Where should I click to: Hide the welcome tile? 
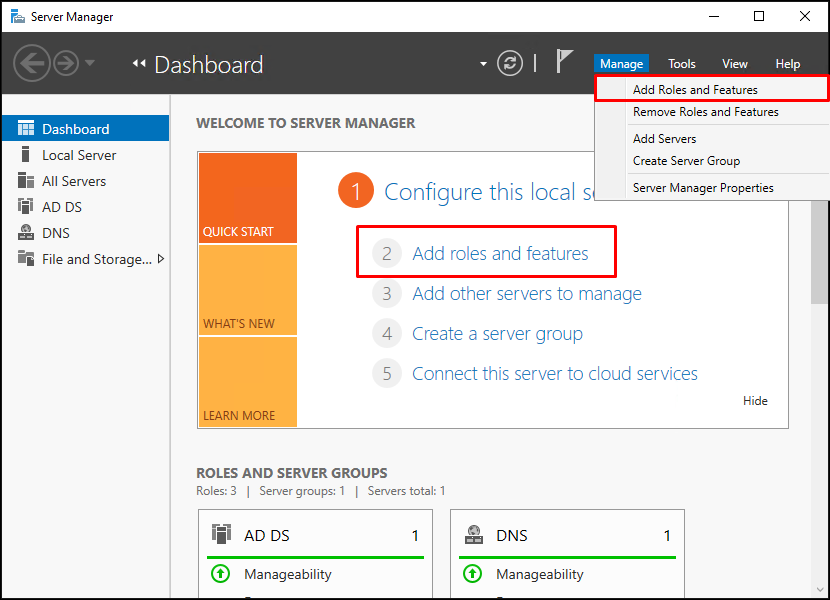click(755, 401)
